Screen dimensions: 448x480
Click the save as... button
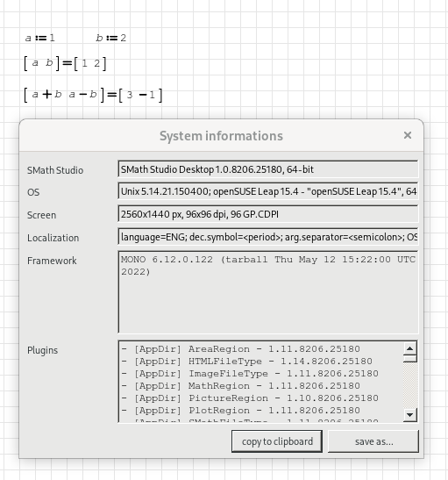[x=373, y=441]
